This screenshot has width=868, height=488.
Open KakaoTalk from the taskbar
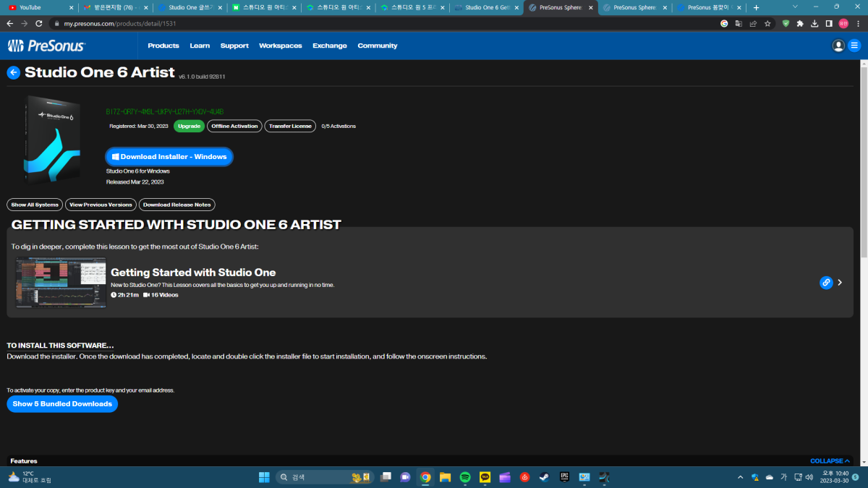pyautogui.click(x=485, y=477)
